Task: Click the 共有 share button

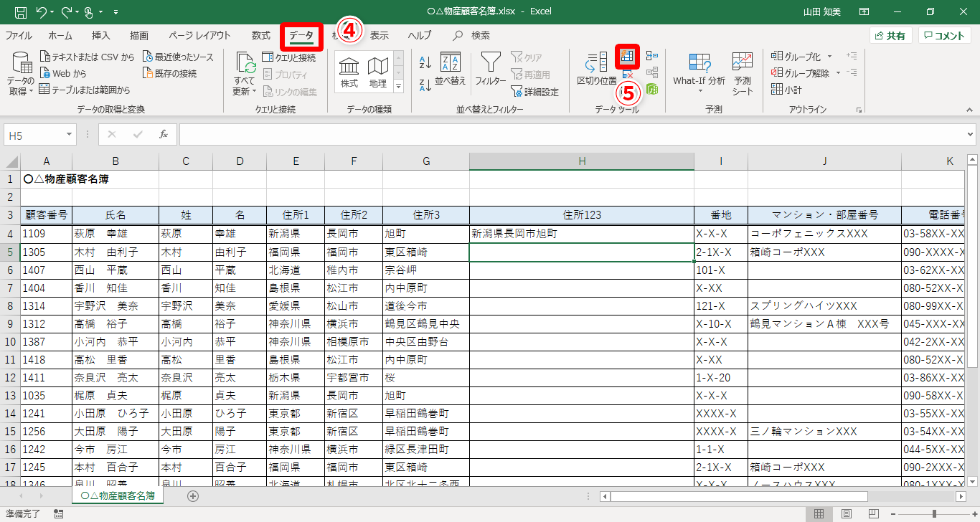Action: pos(890,36)
